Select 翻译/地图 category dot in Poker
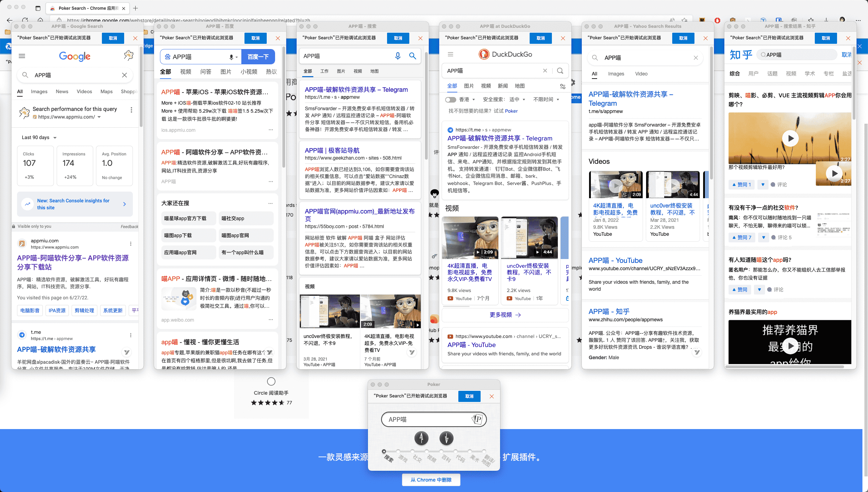868x492 pixels. pyautogui.click(x=484, y=451)
